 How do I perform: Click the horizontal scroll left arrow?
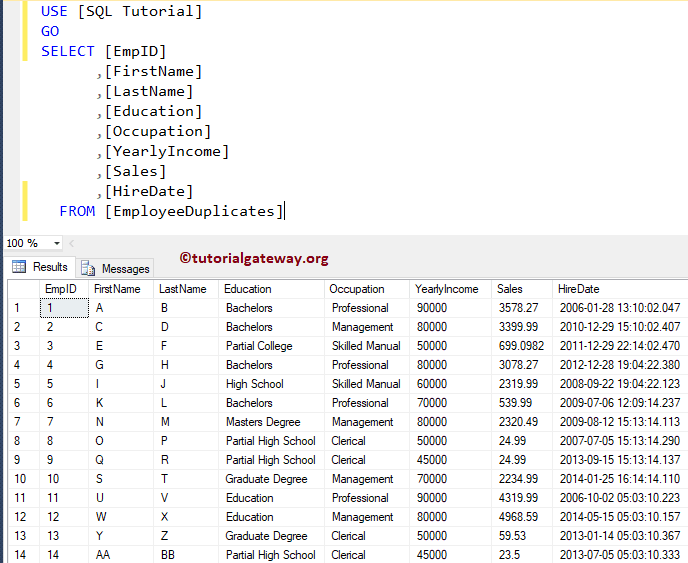tap(72, 243)
